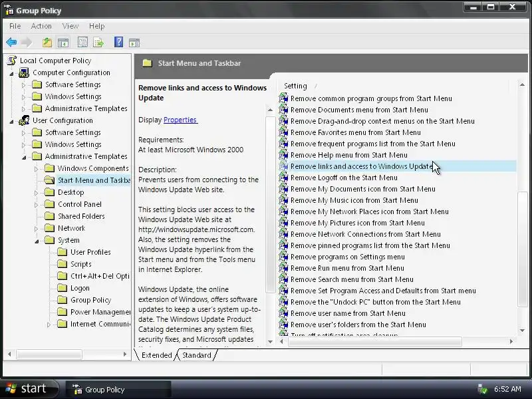532x399 pixels.
Task: Click policy icon beside Remove Search menu from Start Menu
Action: (x=283, y=279)
